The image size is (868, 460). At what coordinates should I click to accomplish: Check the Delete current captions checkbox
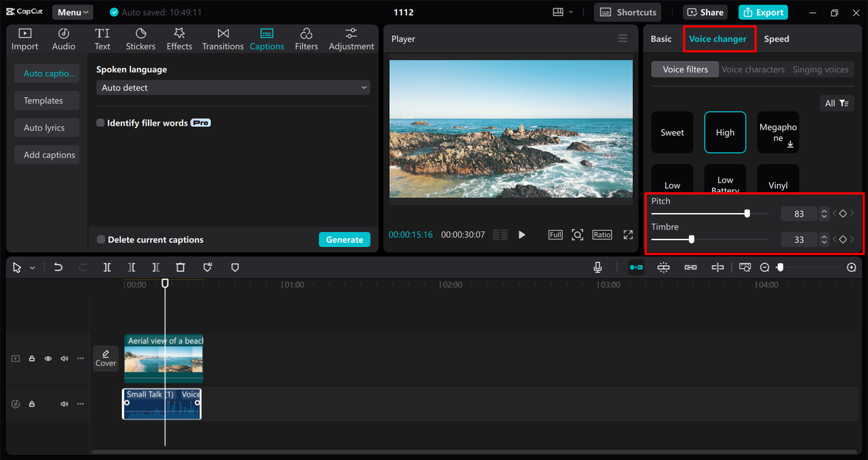(101, 239)
